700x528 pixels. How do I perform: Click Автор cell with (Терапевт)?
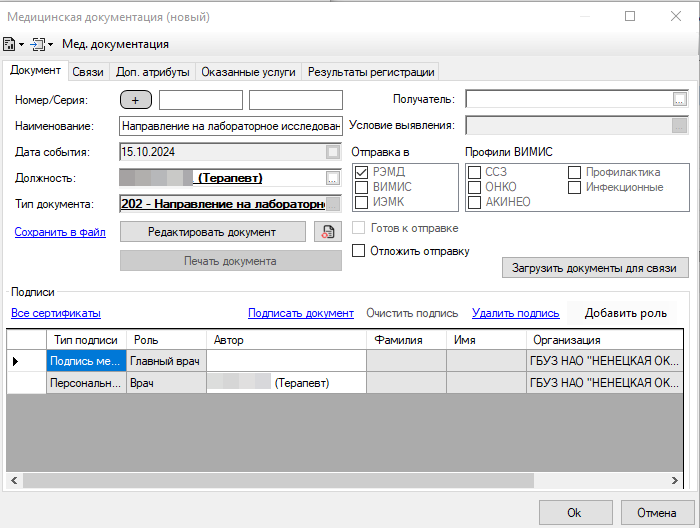(x=286, y=383)
